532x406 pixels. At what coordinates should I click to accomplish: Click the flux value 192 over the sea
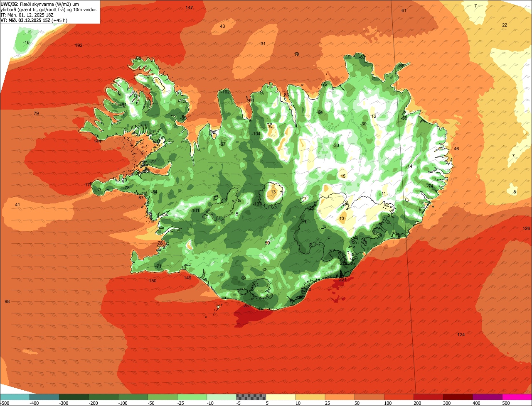coord(79,45)
